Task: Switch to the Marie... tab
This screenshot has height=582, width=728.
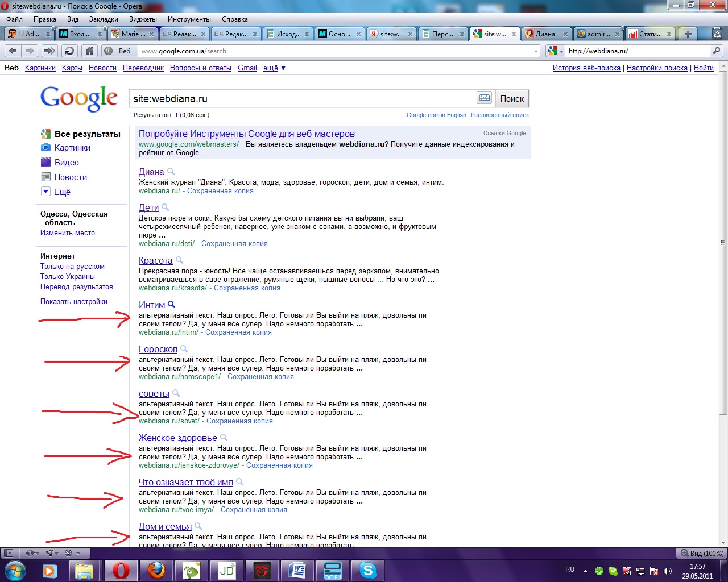Action: 131,34
